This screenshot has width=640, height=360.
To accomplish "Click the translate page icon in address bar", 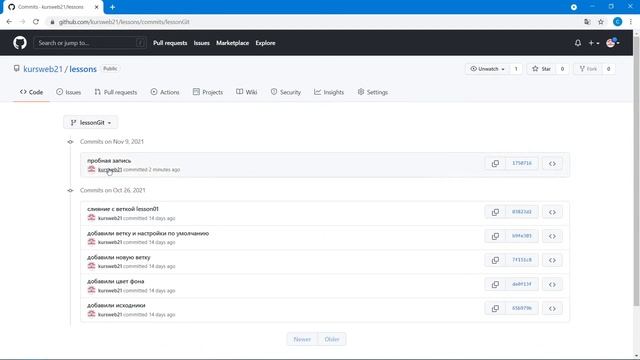I will (x=587, y=22).
